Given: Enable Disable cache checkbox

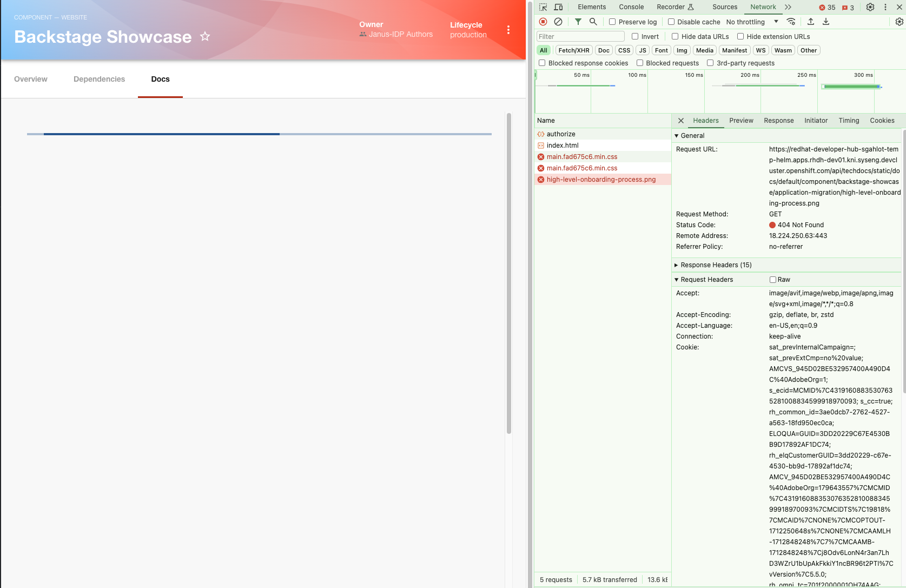Looking at the screenshot, I should point(671,22).
